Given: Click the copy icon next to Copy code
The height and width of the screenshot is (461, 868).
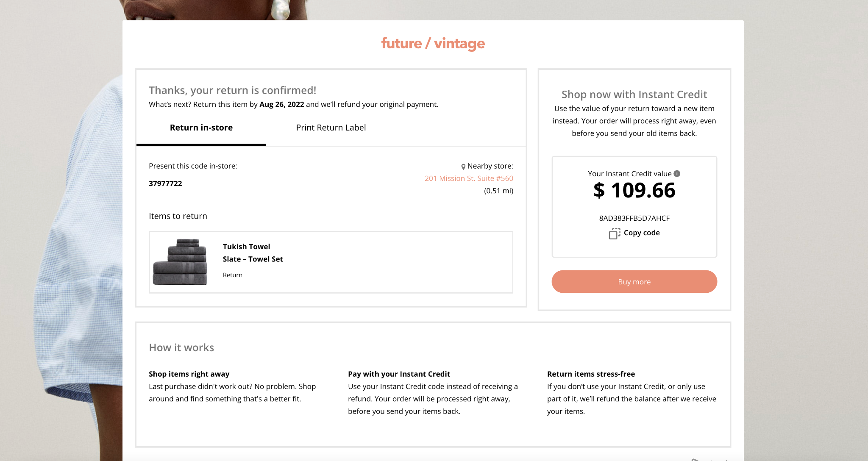Looking at the screenshot, I should 614,233.
